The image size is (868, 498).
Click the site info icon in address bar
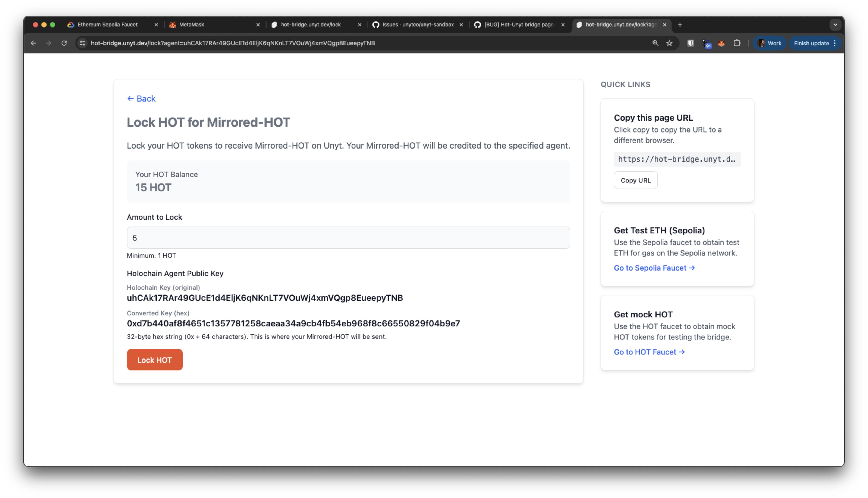point(82,43)
